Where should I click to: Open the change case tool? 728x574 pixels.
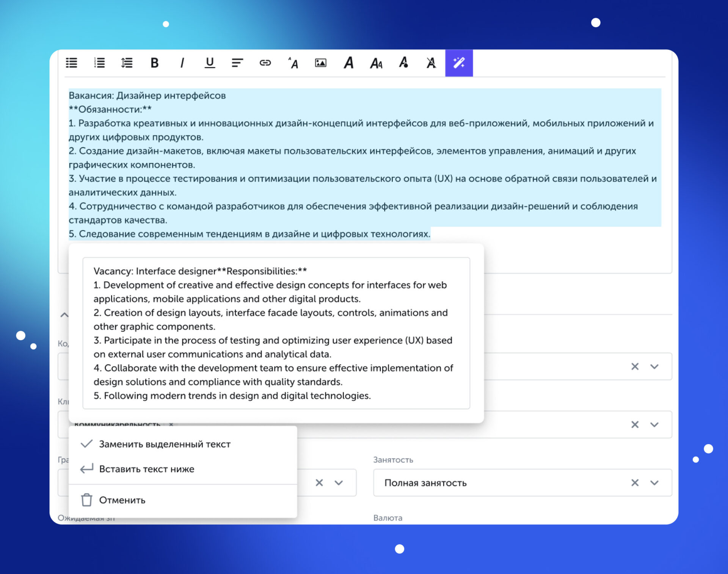pyautogui.click(x=376, y=63)
